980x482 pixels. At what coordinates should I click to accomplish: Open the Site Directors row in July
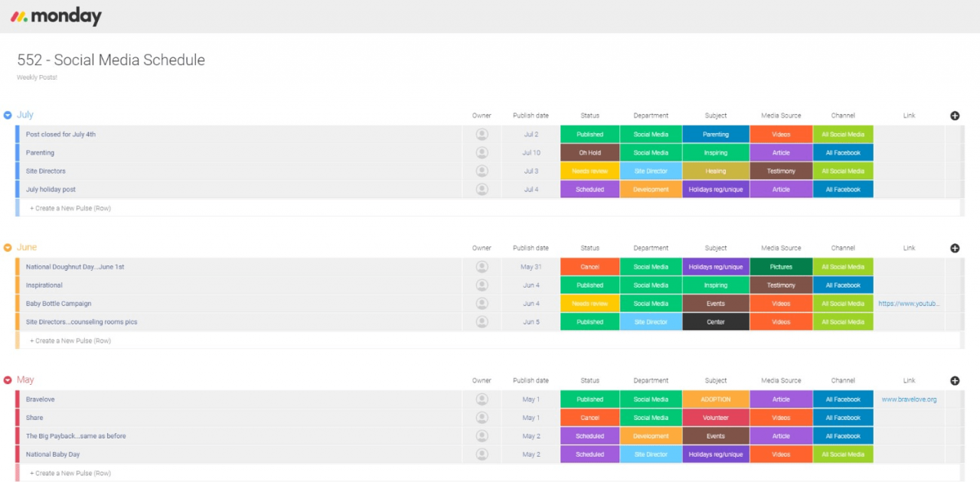(x=46, y=171)
